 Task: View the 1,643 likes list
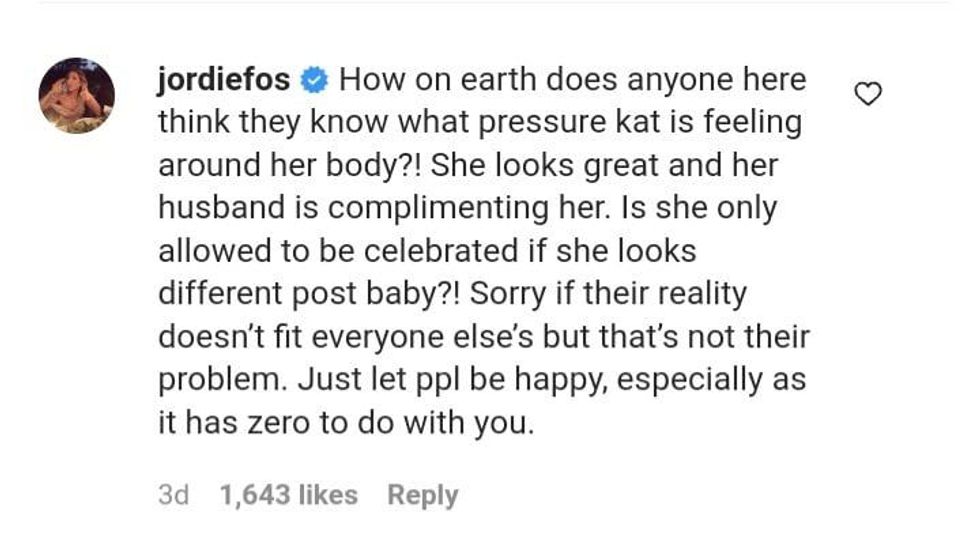[288, 495]
